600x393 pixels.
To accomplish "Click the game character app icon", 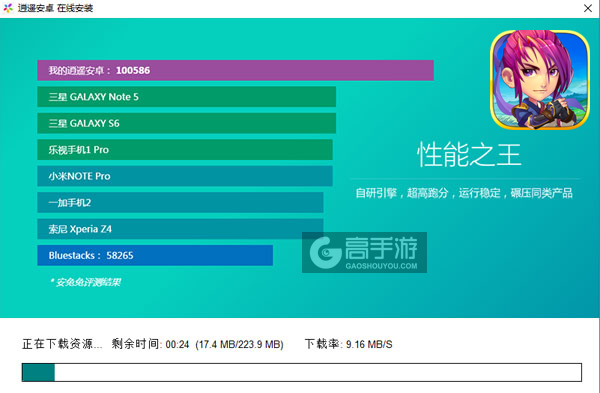I will [540, 80].
